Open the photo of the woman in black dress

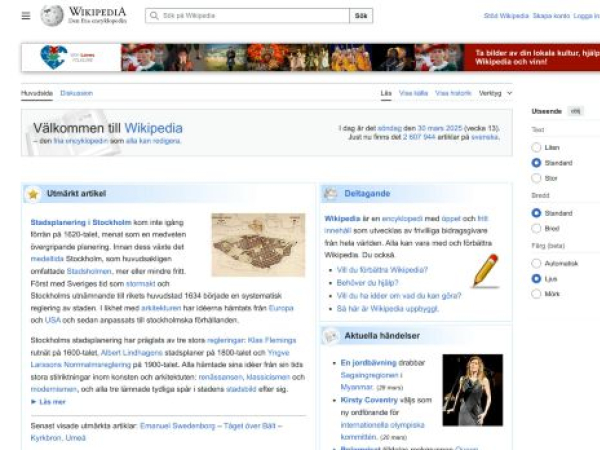tap(473, 390)
